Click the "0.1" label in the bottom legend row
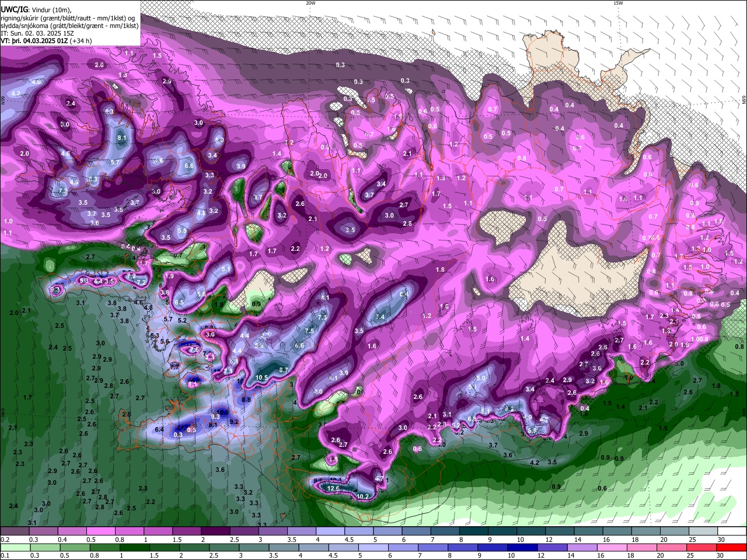 5,555
